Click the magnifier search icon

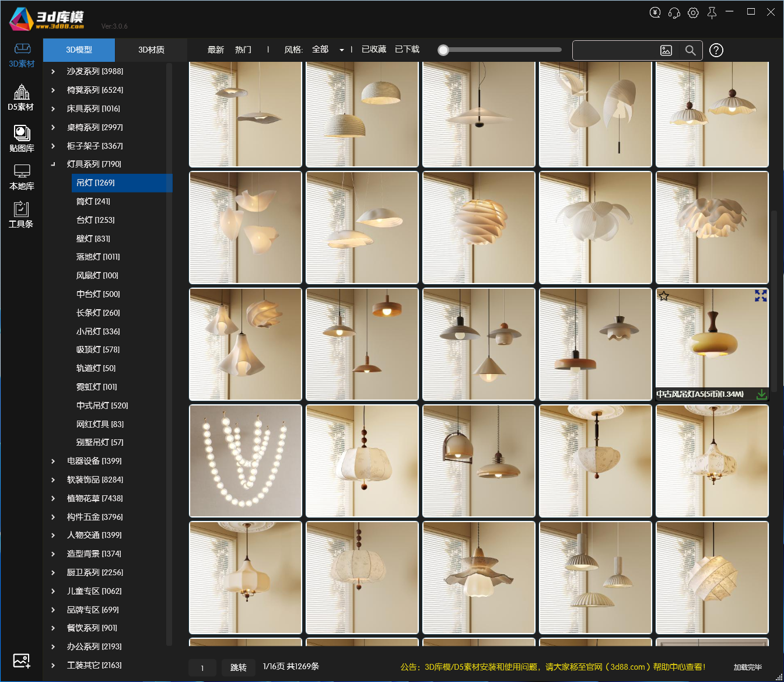pos(691,50)
